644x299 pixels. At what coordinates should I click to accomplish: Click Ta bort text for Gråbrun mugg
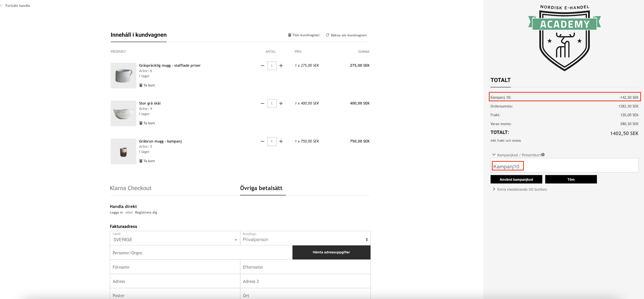coord(149,161)
